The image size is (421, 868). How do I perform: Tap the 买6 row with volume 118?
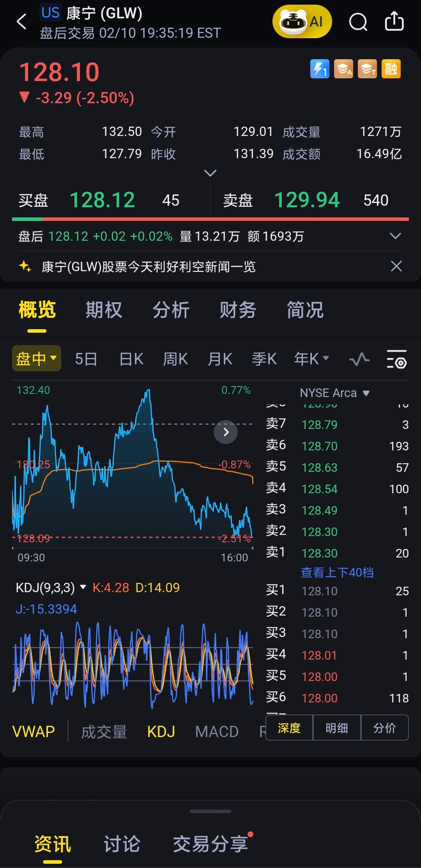pos(337,698)
